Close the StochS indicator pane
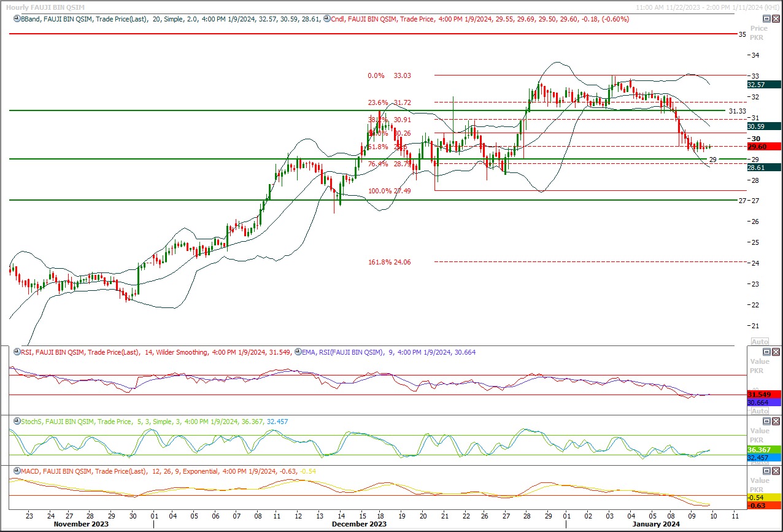The image size is (783, 532). (x=776, y=421)
